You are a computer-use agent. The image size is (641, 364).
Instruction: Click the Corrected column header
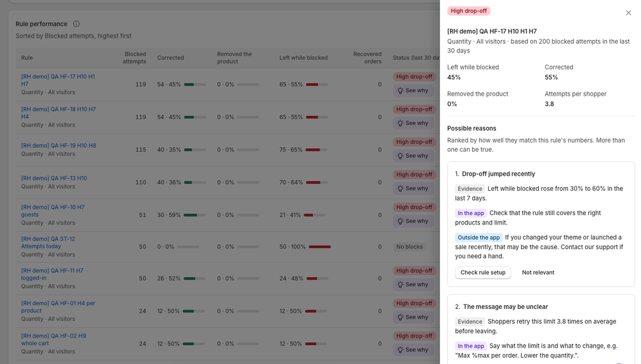tap(170, 58)
